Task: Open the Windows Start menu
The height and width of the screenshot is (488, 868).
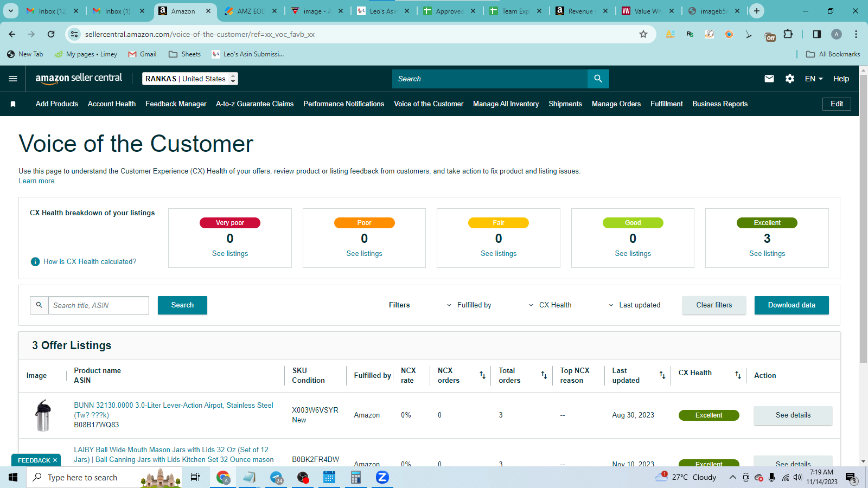Action: coord(13,477)
